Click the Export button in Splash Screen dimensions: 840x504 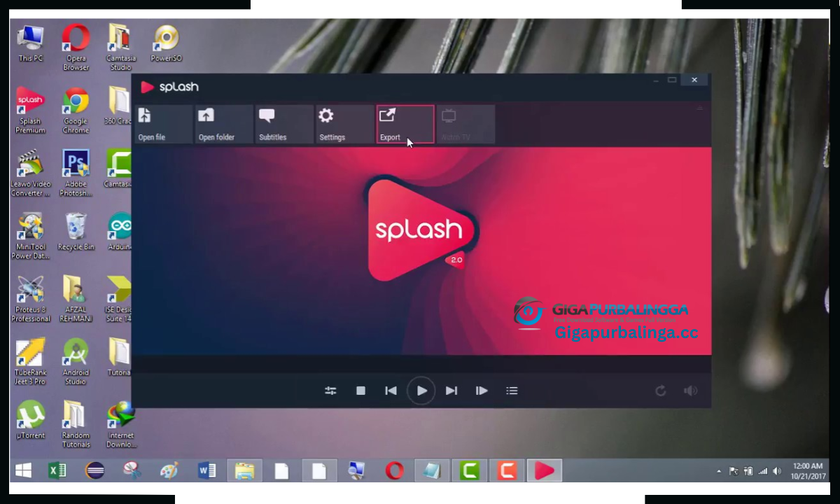(x=405, y=125)
